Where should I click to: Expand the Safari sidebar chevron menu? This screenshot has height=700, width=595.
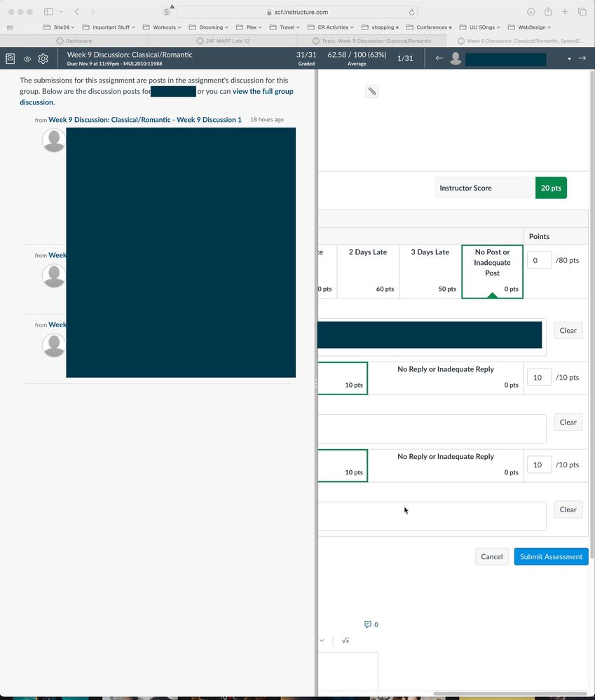click(x=61, y=12)
